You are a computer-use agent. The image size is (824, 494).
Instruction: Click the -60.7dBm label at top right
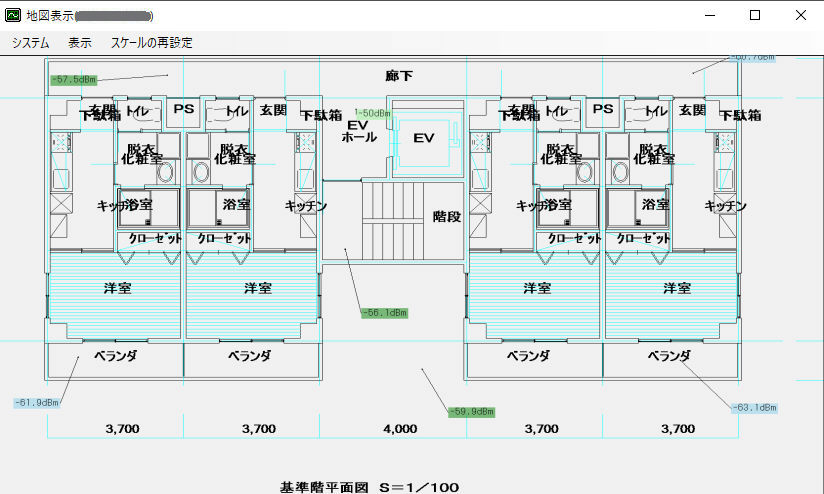(752, 58)
